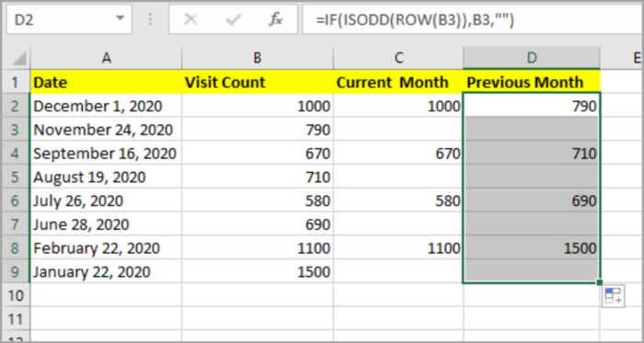Click the formula bar options dots handle
Viewport: 644px width, 343px height.
150,19
